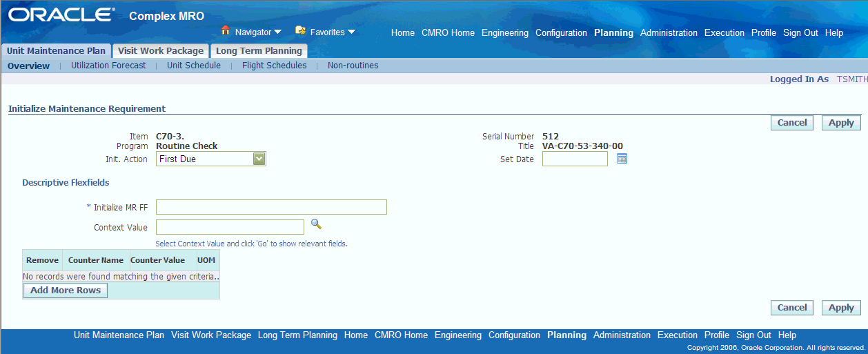Click footer CMRO Home link
Screen dimensions: 868x354
pyautogui.click(x=402, y=335)
